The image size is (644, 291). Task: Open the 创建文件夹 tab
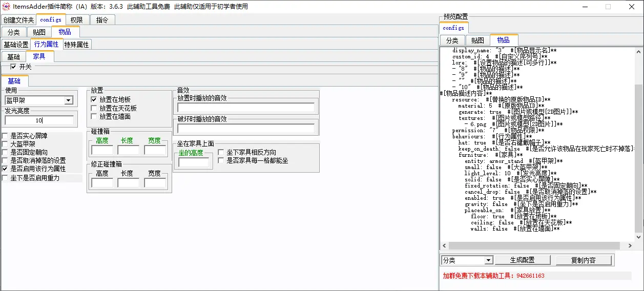click(x=18, y=19)
